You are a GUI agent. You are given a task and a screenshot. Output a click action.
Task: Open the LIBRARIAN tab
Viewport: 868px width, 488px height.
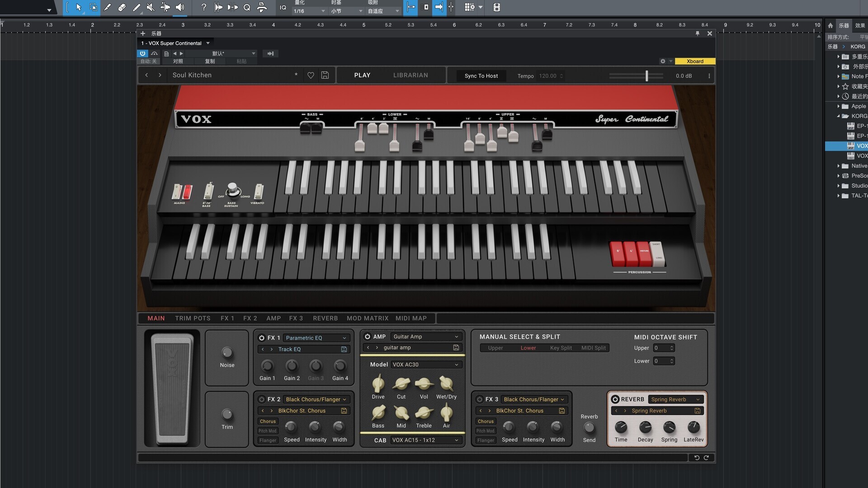click(x=410, y=75)
